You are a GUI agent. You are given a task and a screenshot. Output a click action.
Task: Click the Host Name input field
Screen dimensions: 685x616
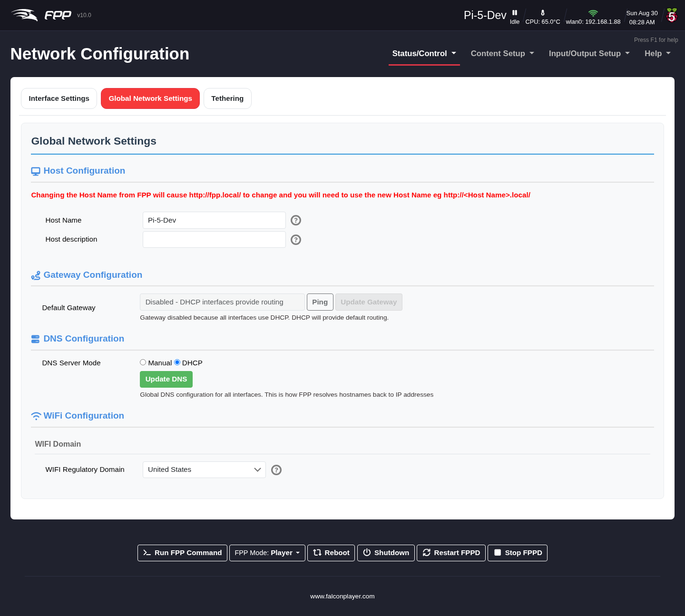[214, 220]
